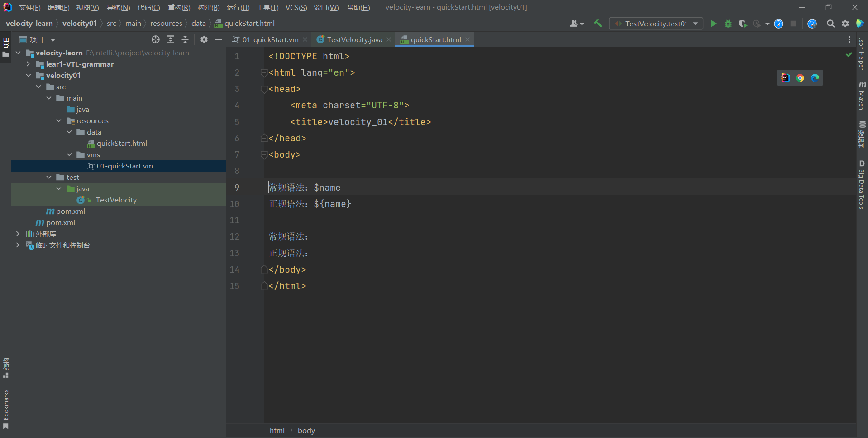Start debugging with the bug icon

pos(728,24)
